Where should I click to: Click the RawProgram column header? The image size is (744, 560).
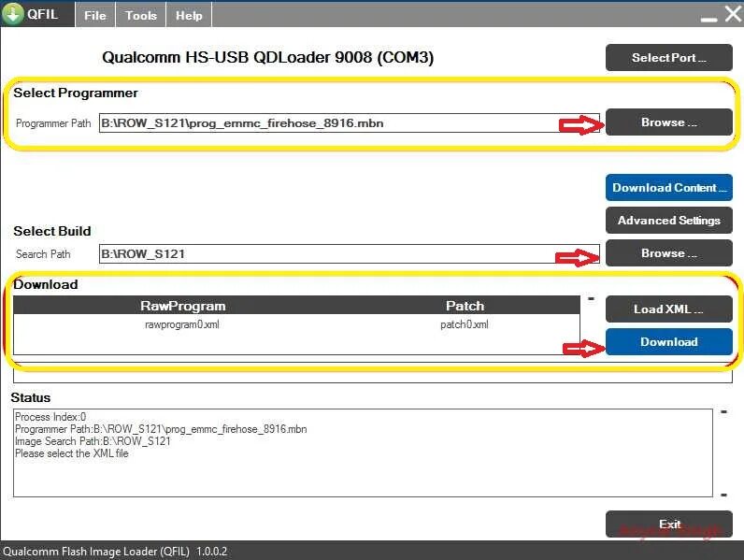pos(182,306)
